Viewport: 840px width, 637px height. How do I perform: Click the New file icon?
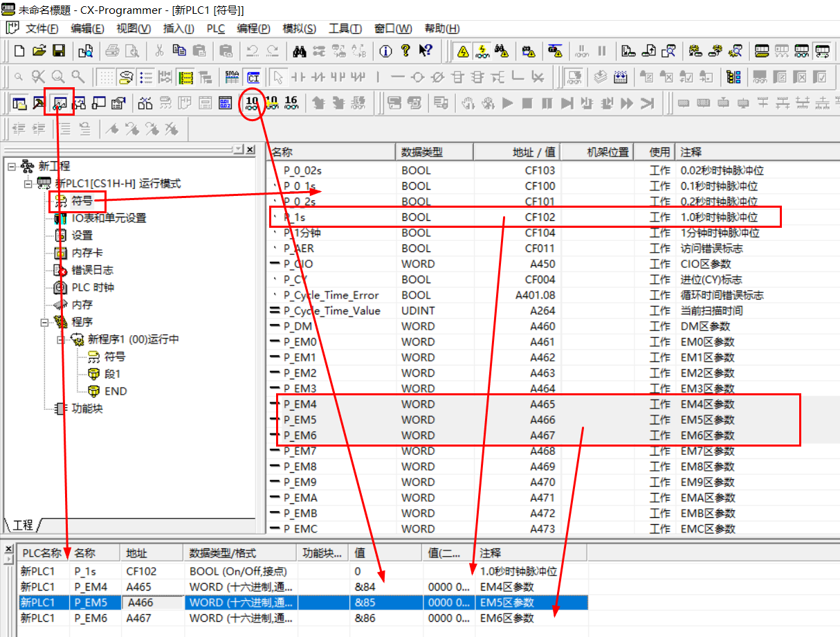click(19, 51)
